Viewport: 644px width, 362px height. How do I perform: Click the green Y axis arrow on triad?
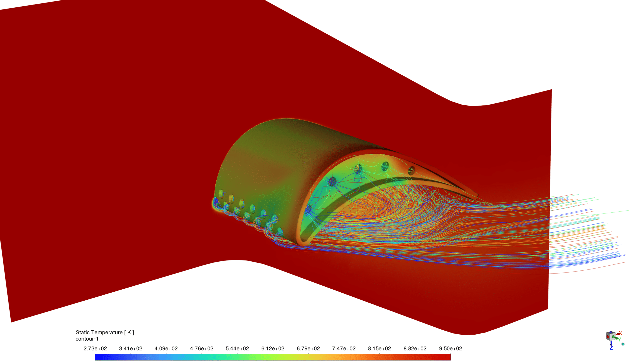tap(616, 338)
